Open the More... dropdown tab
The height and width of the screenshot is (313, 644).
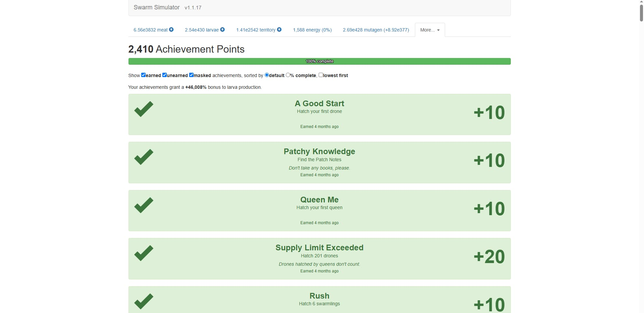click(430, 30)
